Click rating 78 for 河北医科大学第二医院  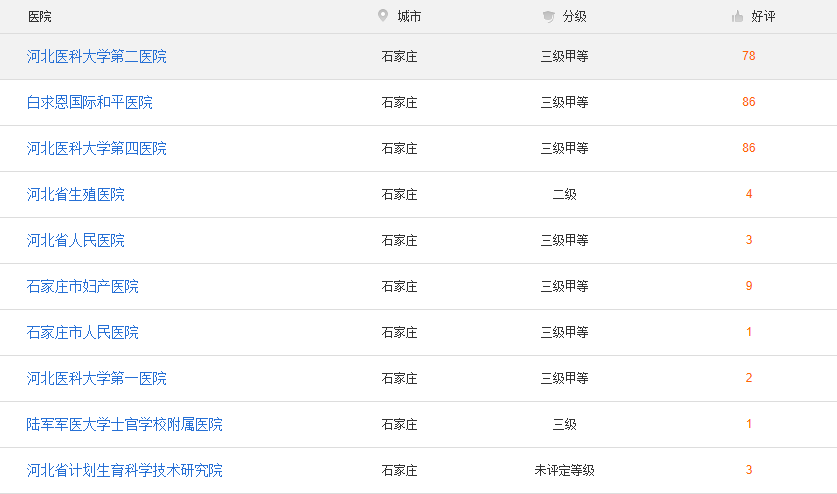[749, 56]
